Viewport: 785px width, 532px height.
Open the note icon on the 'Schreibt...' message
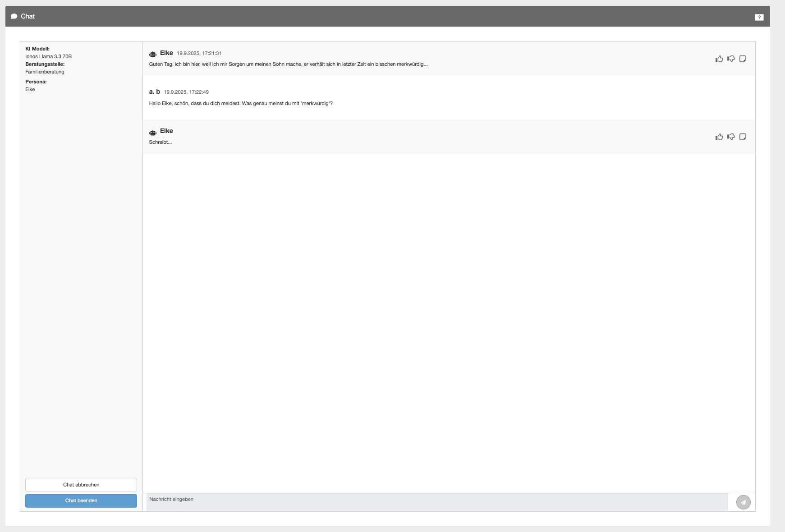click(x=743, y=137)
